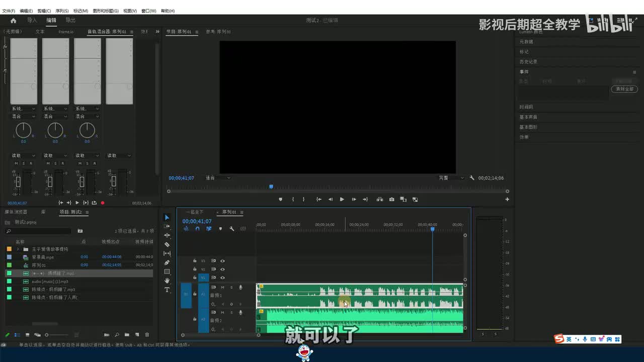Choose the Ripple Edit tool
This screenshot has height=362, width=644.
[x=167, y=235]
